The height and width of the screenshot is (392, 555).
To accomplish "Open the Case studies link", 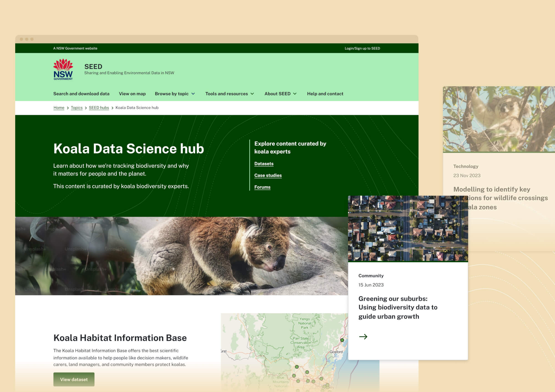I will [x=268, y=175].
